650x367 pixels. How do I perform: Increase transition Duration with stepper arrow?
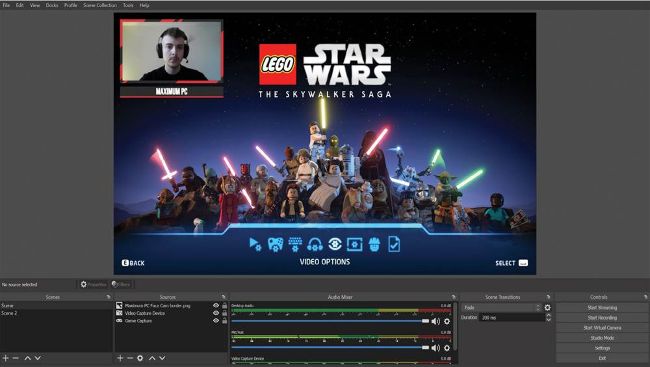click(548, 315)
